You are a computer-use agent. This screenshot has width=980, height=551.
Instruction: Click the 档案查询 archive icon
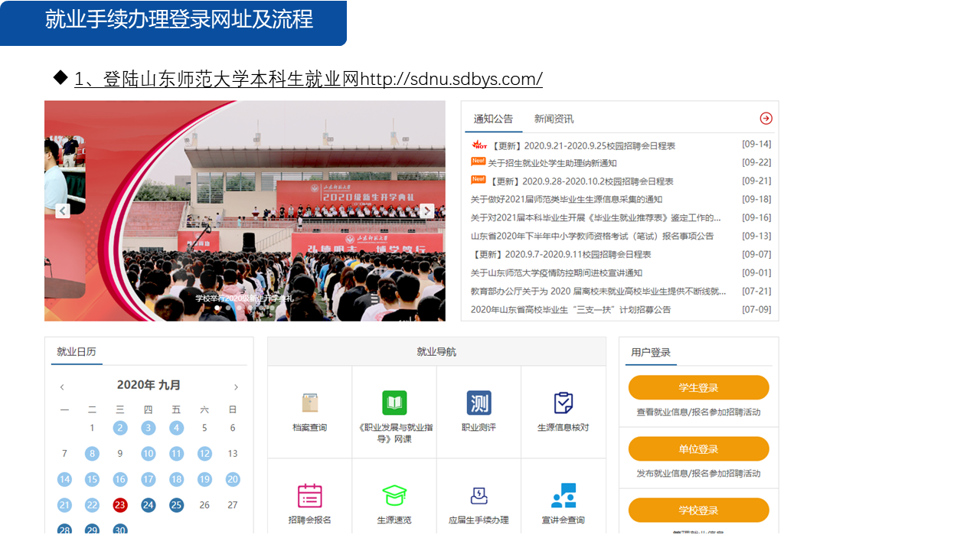(x=309, y=403)
